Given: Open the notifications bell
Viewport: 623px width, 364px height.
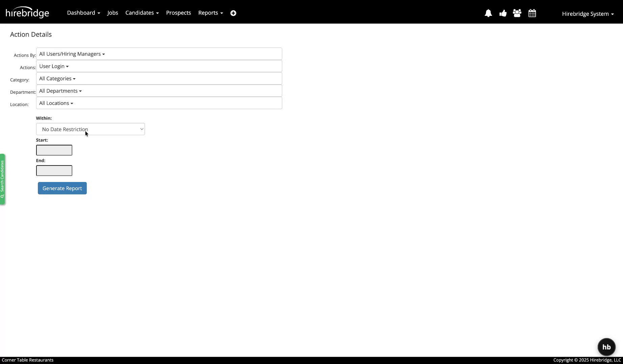Looking at the screenshot, I should click(488, 13).
